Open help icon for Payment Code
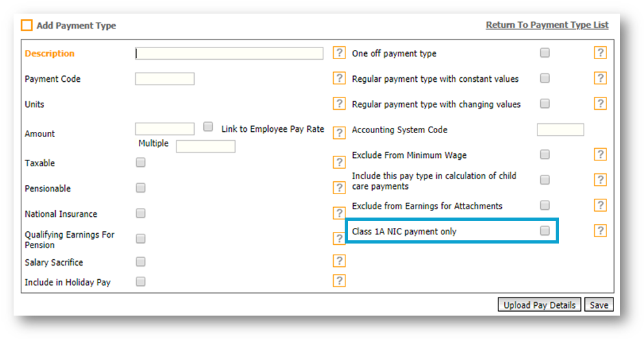The height and width of the screenshot is (339, 644). click(x=339, y=79)
